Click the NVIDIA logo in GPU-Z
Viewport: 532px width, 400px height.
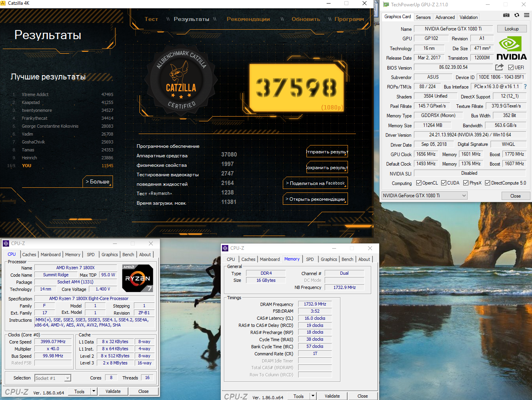[511, 48]
